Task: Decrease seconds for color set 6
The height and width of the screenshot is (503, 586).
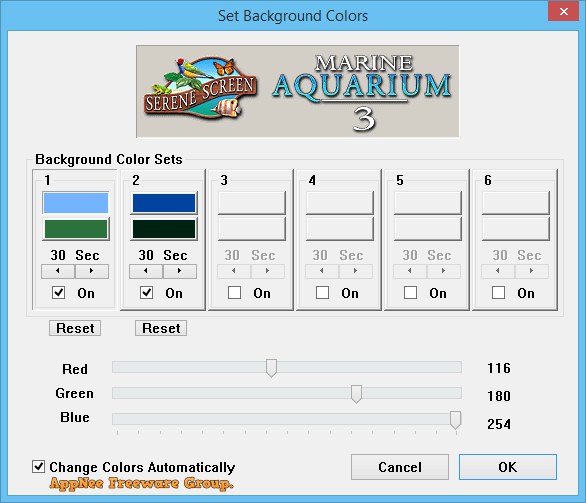Action: pyautogui.click(x=498, y=271)
